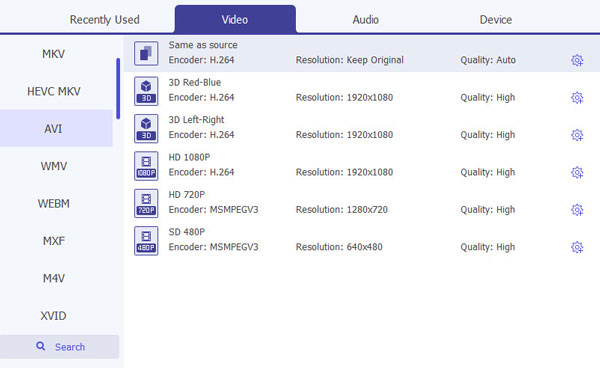
Task: Click the Search box in the sidebar
Action: (x=60, y=347)
